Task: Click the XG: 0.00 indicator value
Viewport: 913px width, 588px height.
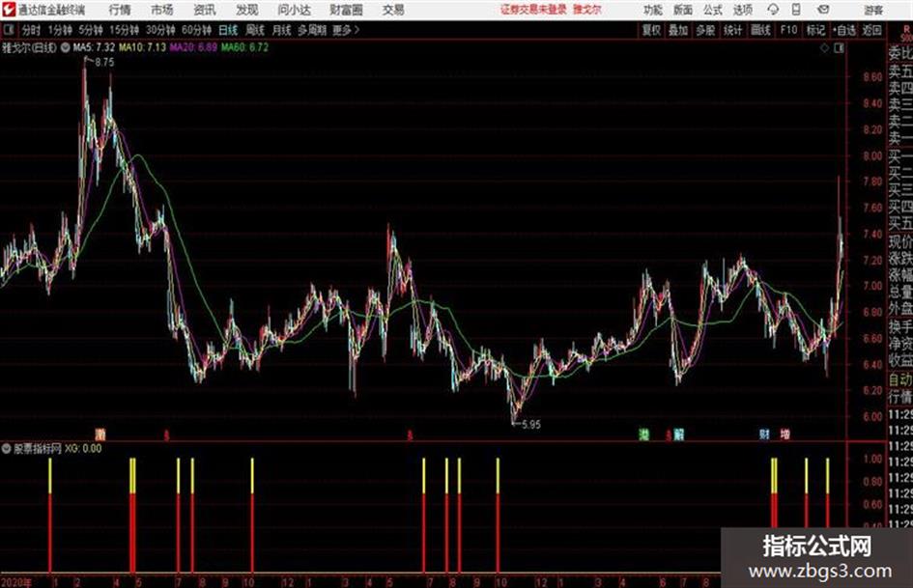Action: 83,448
